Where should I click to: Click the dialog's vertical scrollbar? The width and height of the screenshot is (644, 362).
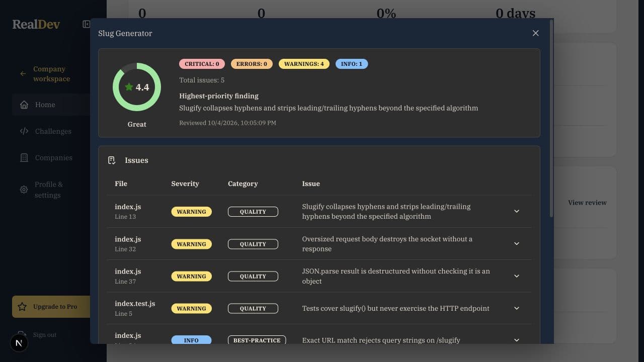551,119
